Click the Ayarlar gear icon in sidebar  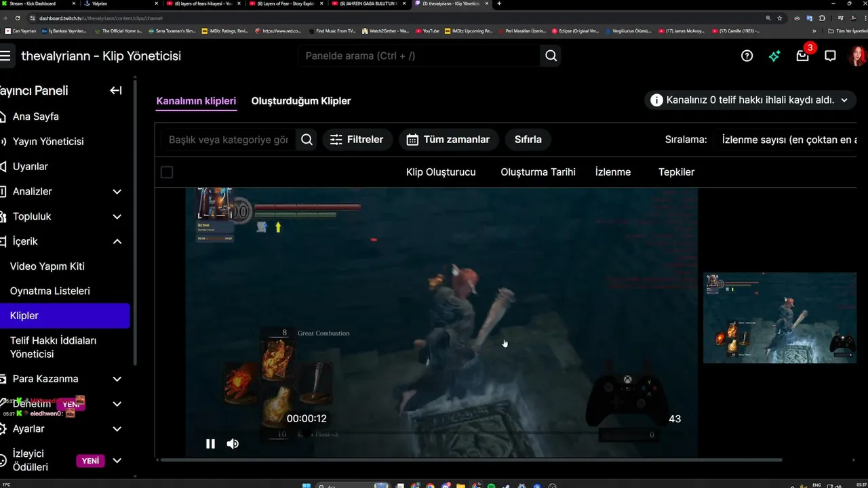click(3, 429)
